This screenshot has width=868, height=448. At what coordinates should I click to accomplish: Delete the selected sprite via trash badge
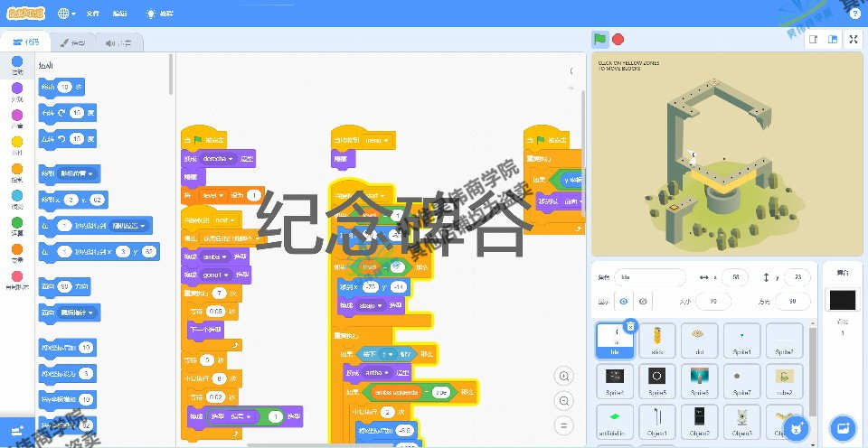630,326
